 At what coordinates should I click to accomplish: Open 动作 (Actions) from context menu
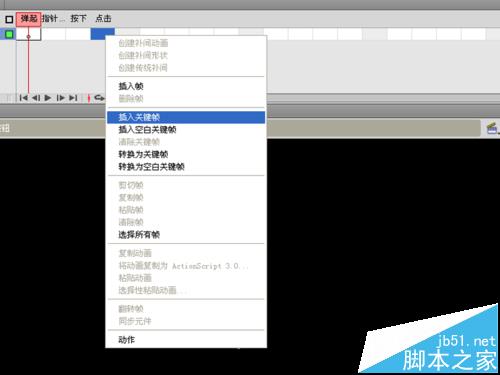[x=186, y=340]
